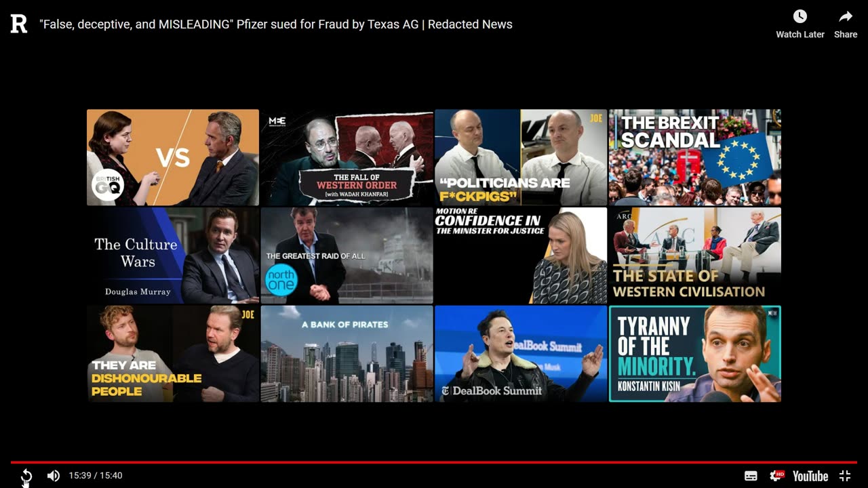Mute the video volume
This screenshot has height=488, width=868.
(x=54, y=476)
